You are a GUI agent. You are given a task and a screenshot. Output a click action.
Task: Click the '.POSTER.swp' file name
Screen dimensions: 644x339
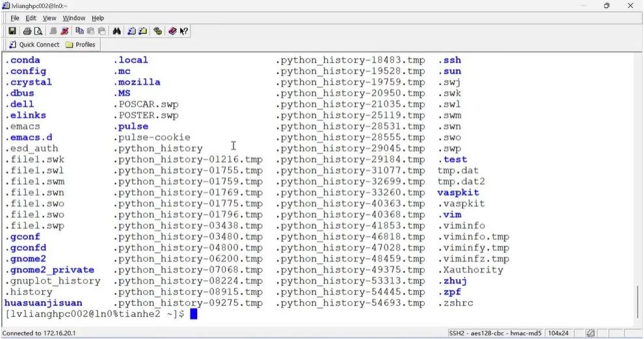(146, 115)
